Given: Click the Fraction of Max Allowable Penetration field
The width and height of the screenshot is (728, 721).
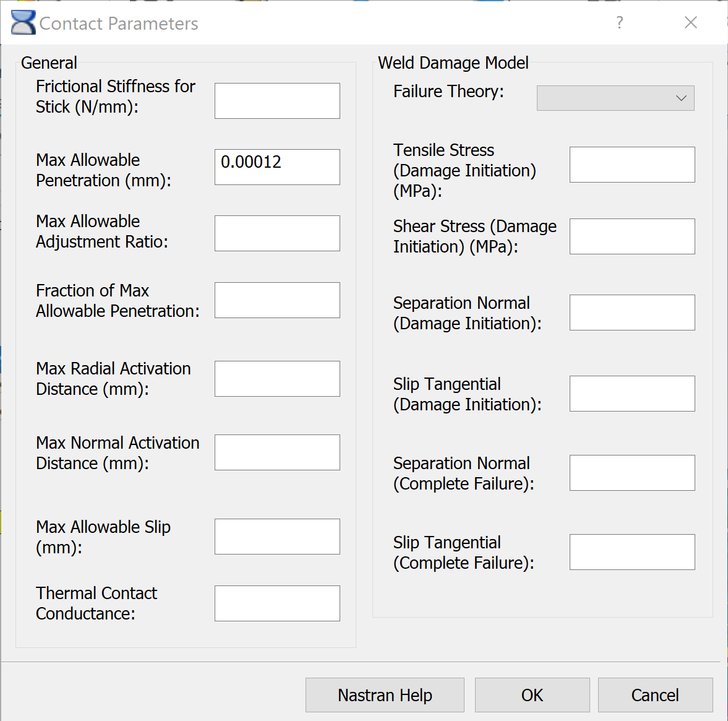Looking at the screenshot, I should (277, 300).
